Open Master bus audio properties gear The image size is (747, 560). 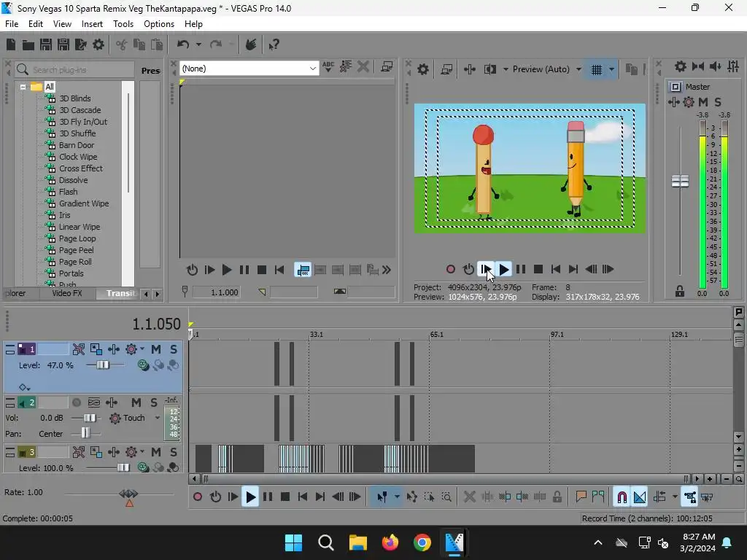click(681, 66)
